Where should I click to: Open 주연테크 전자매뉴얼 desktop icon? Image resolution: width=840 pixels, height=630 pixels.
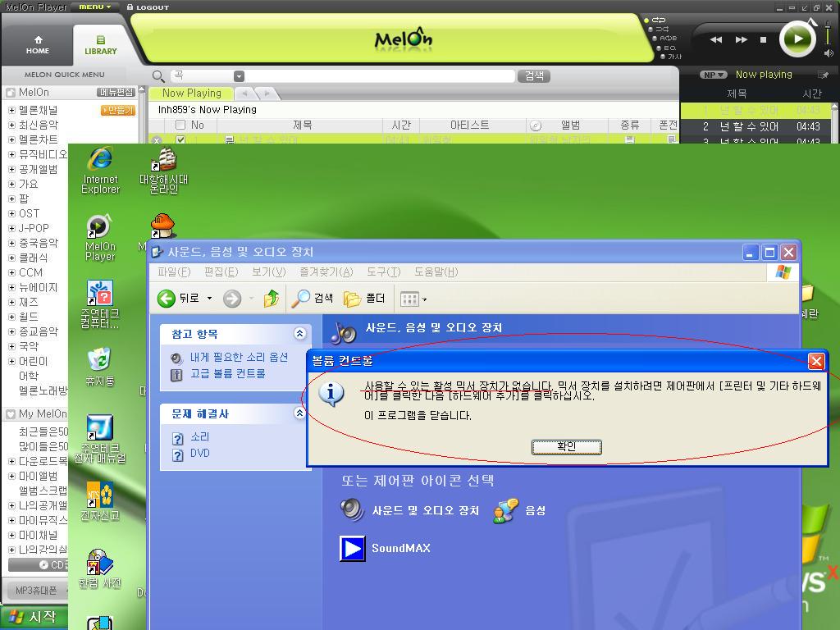(100, 439)
